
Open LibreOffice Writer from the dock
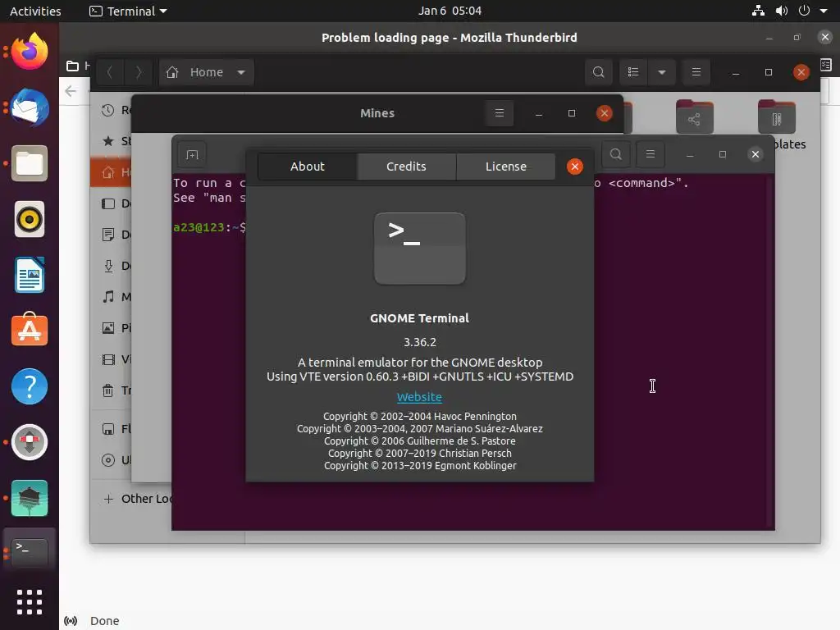coord(30,275)
